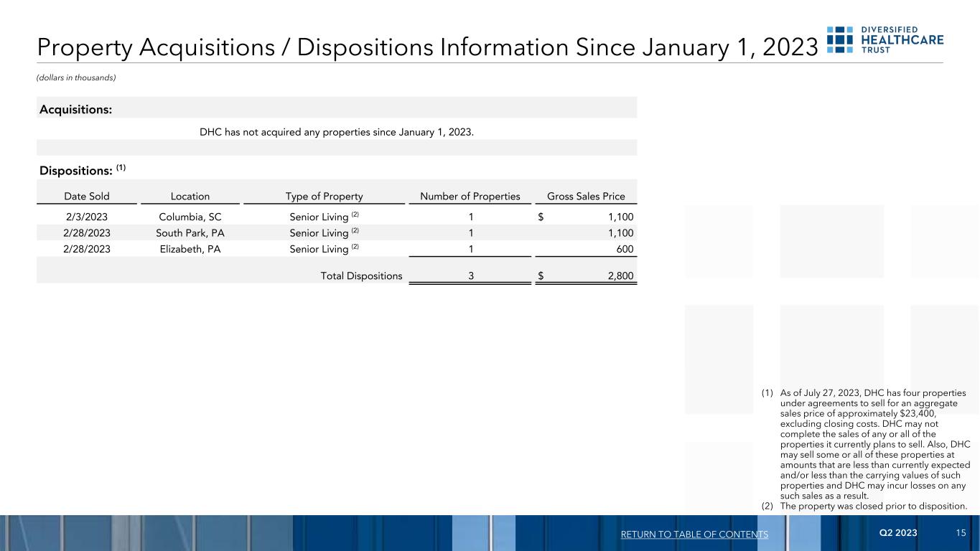This screenshot has width=980, height=551.
Task: Click the 600 gross sales price value
Action: [x=625, y=250]
